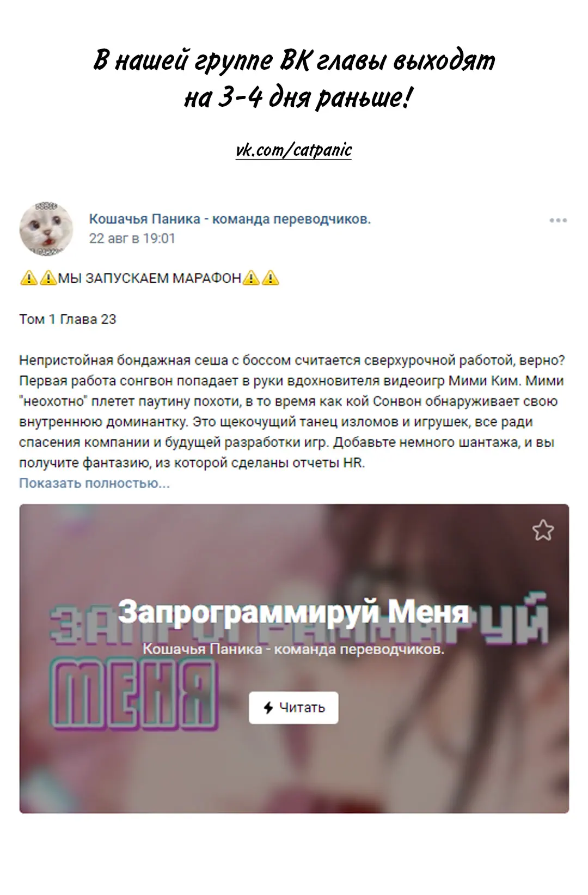This screenshot has height=895, width=588.
Task: Open the three-dots post options menu
Action: coord(558,221)
